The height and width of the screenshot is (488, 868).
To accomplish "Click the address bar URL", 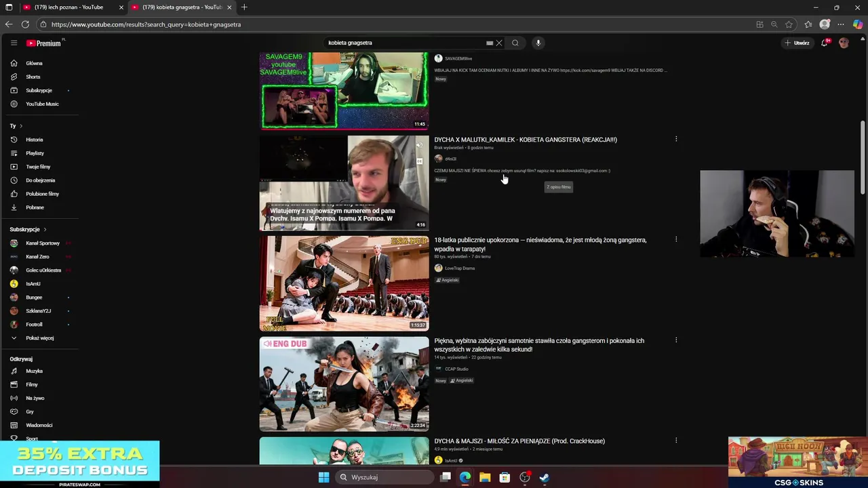I will pos(146,24).
